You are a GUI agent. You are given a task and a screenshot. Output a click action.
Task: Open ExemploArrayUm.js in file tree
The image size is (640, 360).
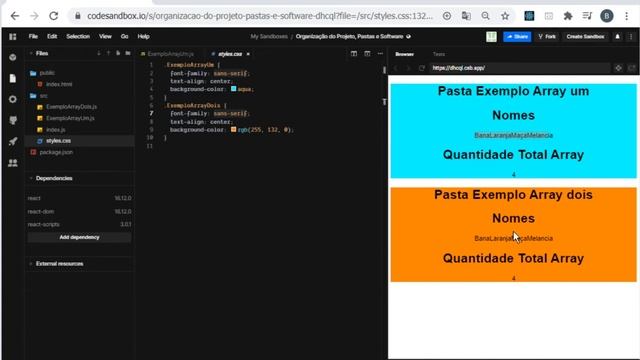pyautogui.click(x=70, y=118)
